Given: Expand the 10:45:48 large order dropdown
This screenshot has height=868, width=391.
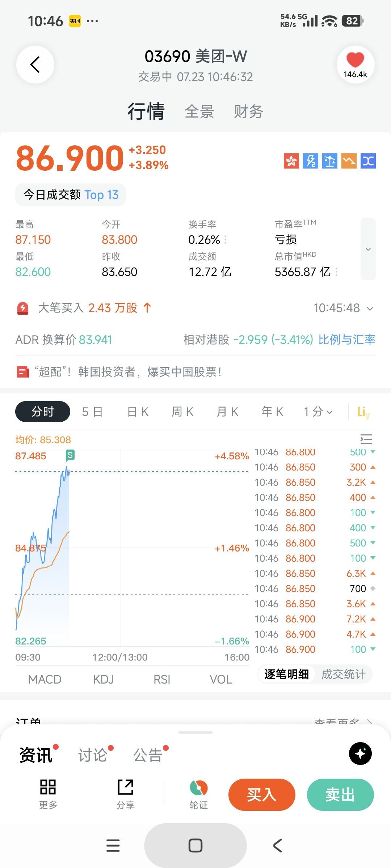Looking at the screenshot, I should click(370, 309).
